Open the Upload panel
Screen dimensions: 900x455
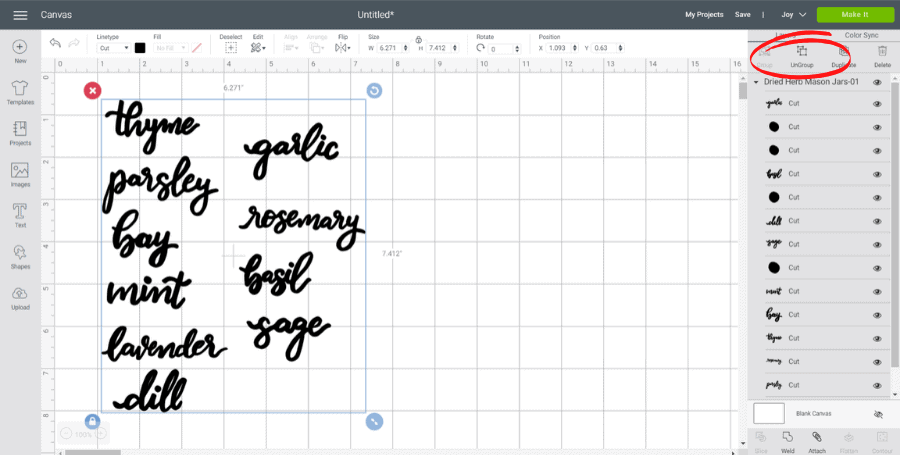(x=20, y=298)
